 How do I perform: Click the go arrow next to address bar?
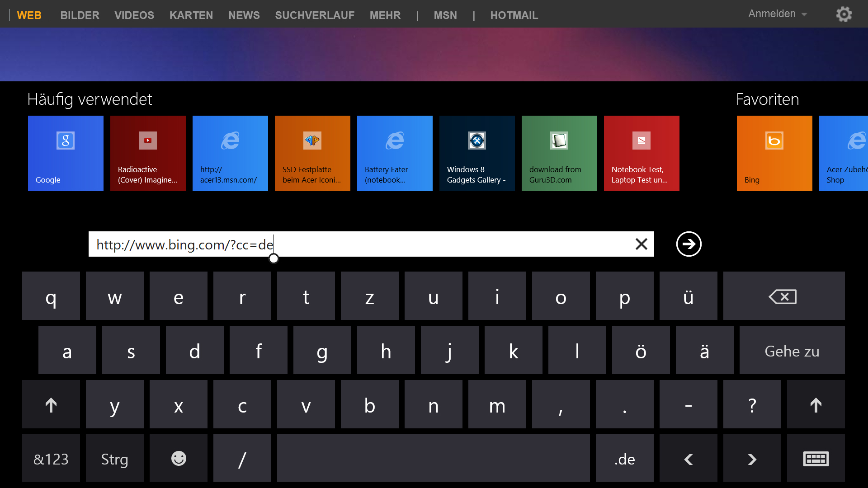tap(689, 244)
